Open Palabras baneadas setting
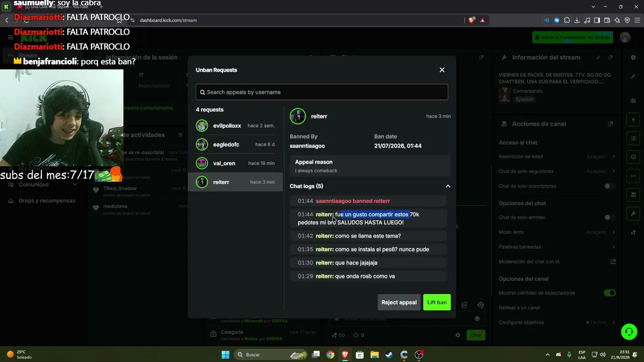The height and width of the screenshot is (362, 644). [x=557, y=247]
